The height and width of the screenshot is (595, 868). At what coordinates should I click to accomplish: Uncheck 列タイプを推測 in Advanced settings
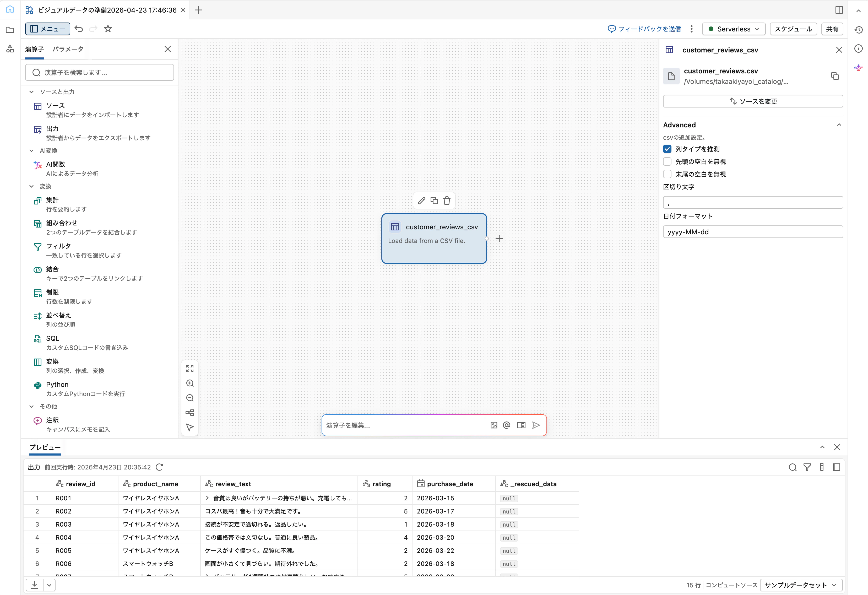[x=667, y=149]
